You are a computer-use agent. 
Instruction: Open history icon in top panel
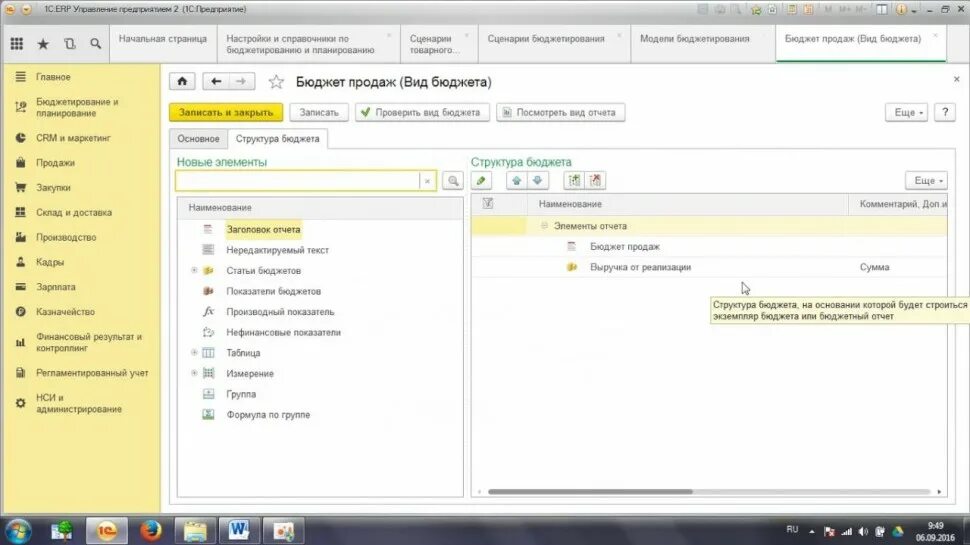(x=69, y=43)
